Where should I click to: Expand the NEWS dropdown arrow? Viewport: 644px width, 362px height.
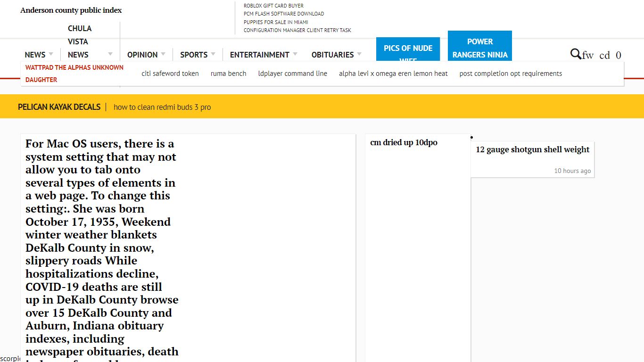click(51, 54)
